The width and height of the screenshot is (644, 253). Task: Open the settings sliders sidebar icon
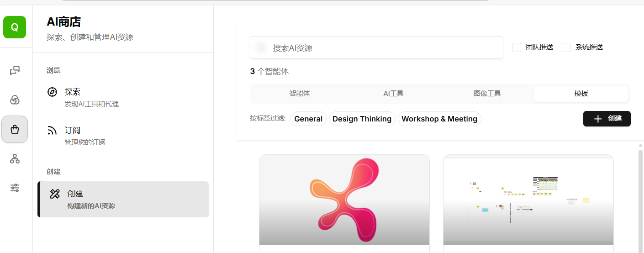click(15, 188)
